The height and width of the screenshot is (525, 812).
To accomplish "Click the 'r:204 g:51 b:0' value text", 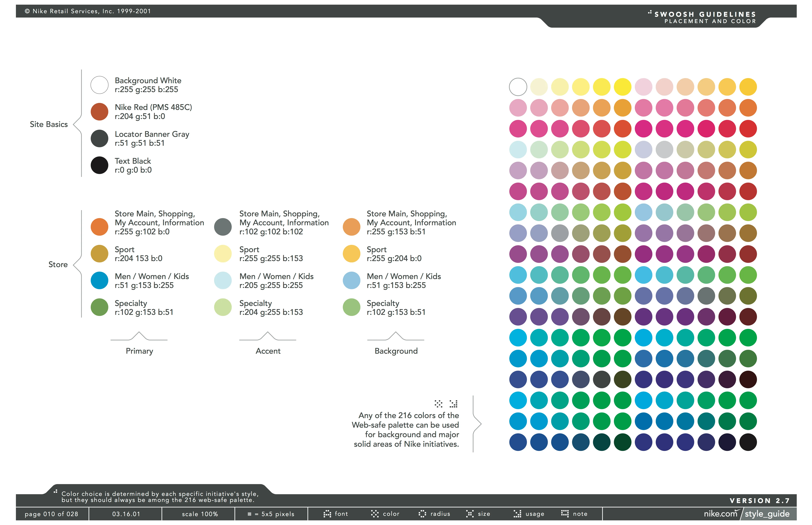I will [140, 117].
